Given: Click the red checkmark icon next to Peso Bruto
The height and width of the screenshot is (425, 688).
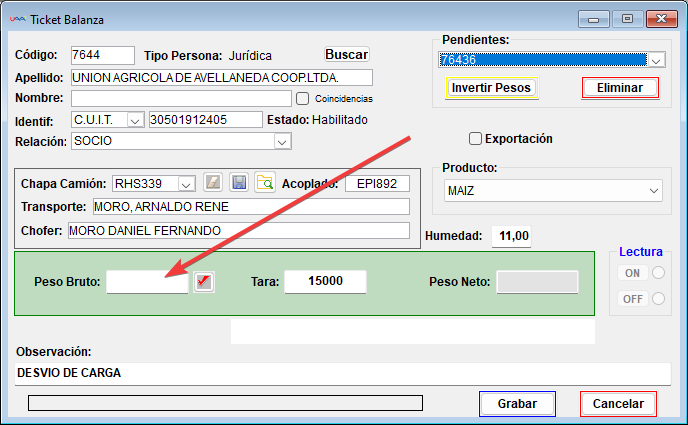Looking at the screenshot, I should [x=204, y=282].
